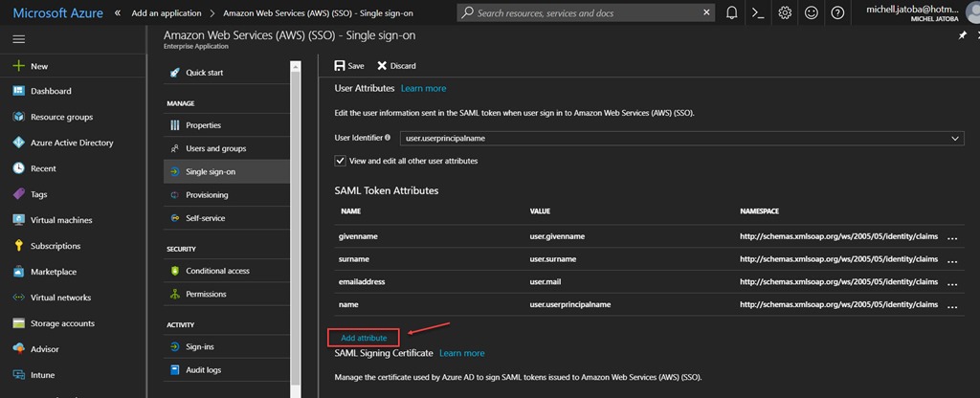
Task: Click the Microsoft Azure logo text
Action: click(57, 12)
